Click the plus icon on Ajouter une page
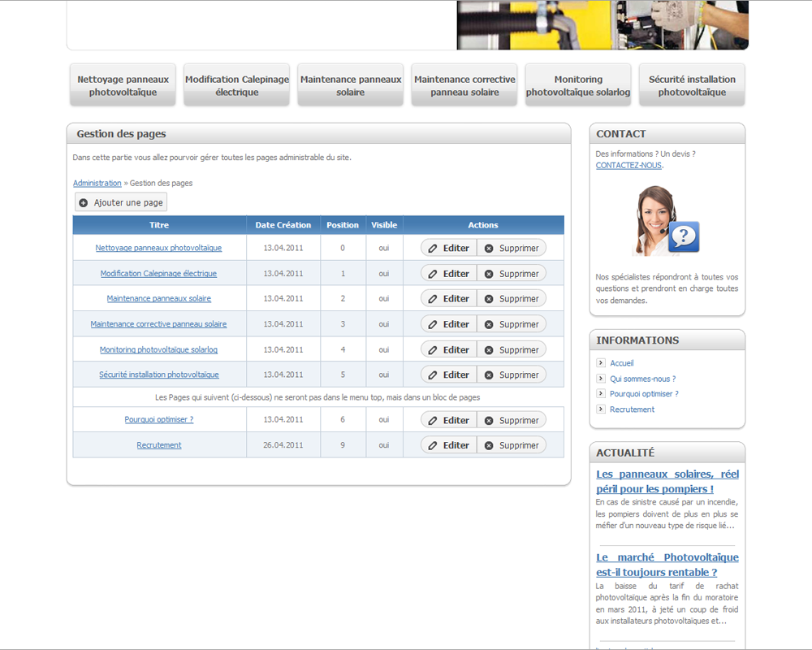 tap(84, 202)
